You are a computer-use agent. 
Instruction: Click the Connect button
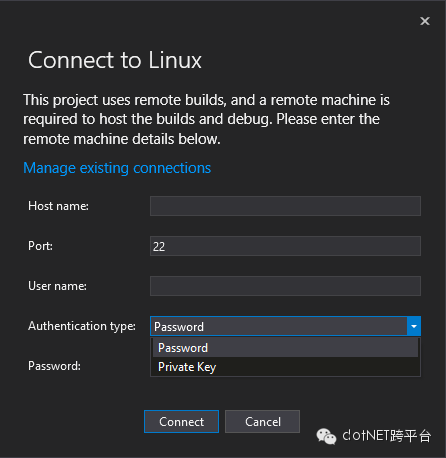[181, 422]
